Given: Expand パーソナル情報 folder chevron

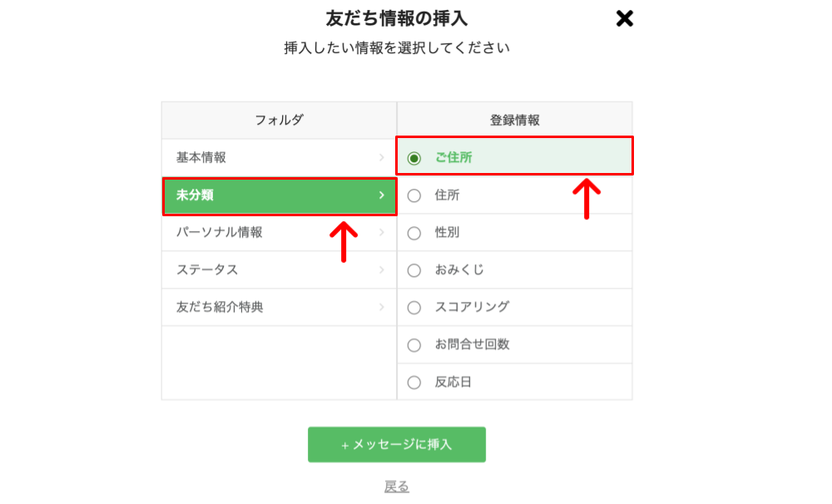Looking at the screenshot, I should coord(382,232).
